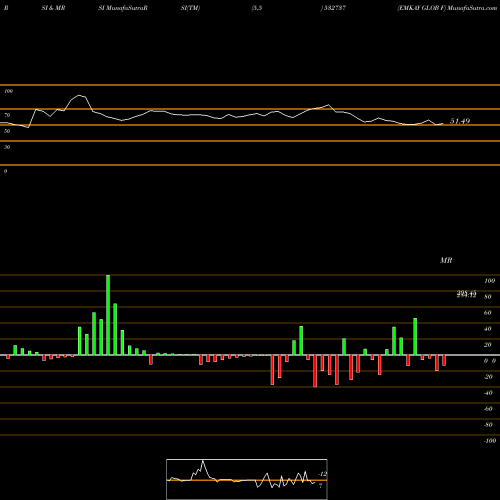This screenshot has height=500, width=500.
Task: Click the MR chart label
Action: click(x=446, y=260)
